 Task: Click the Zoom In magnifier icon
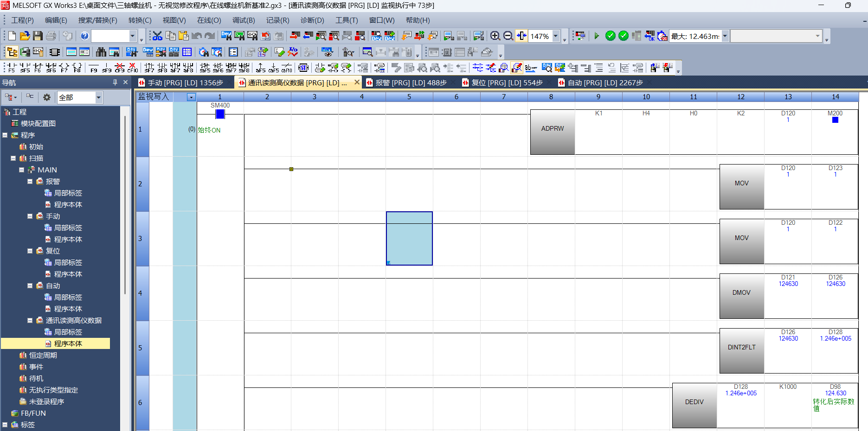495,36
